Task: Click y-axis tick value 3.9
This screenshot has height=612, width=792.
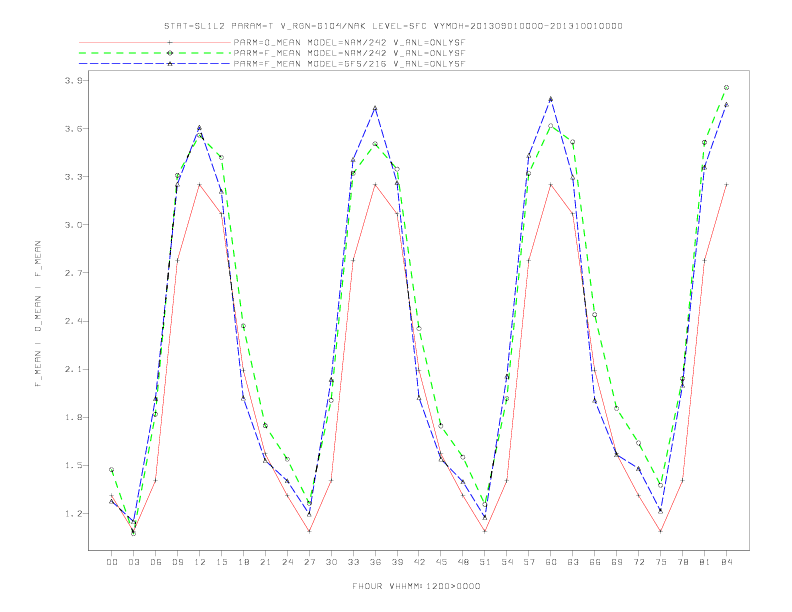Action: pyautogui.click(x=74, y=81)
